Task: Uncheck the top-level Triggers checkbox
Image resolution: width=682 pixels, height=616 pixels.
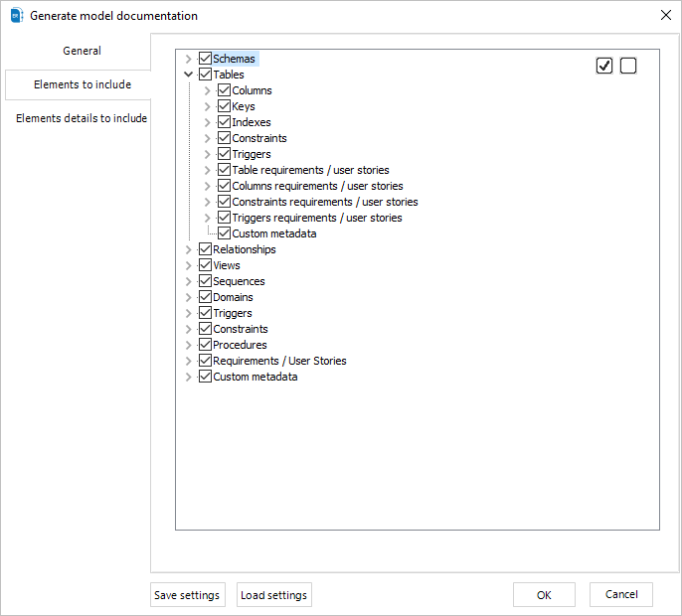Action: tap(205, 313)
